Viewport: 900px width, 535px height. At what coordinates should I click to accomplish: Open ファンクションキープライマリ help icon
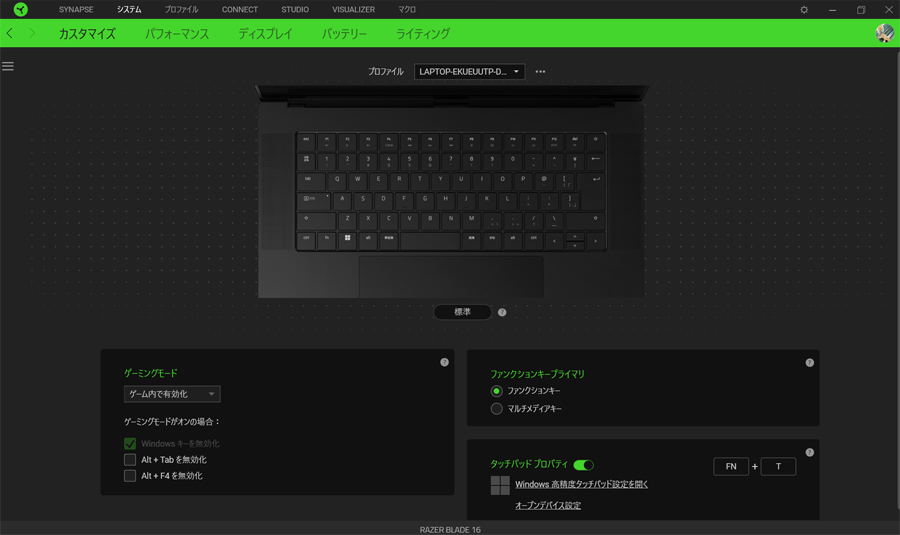click(x=809, y=363)
